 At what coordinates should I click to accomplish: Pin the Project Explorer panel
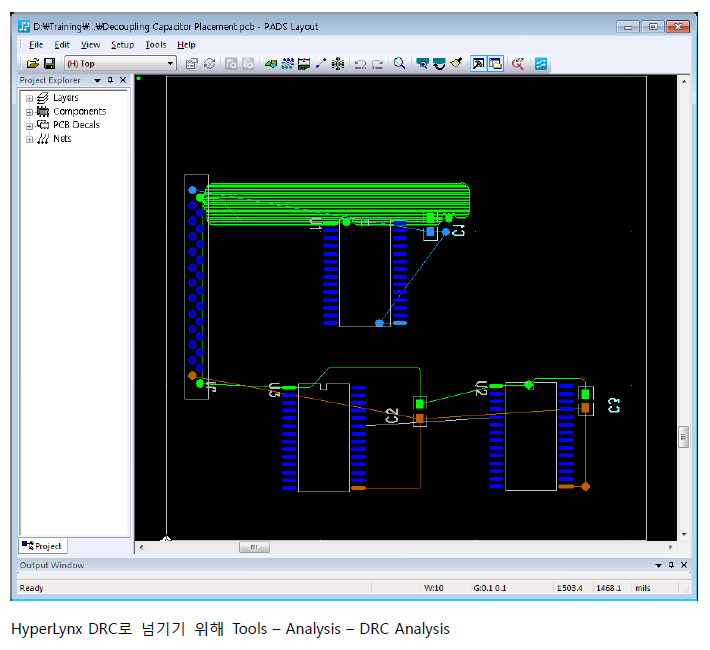110,80
